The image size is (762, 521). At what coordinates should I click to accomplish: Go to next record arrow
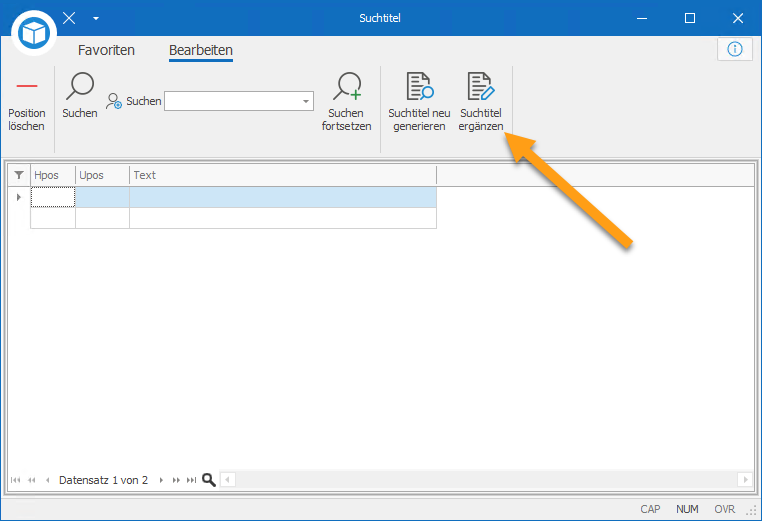161,480
